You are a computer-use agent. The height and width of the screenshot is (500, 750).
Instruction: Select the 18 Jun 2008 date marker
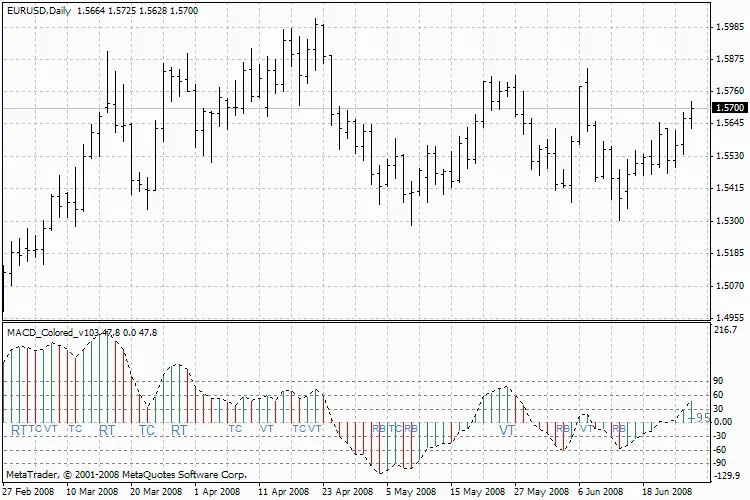pos(666,492)
